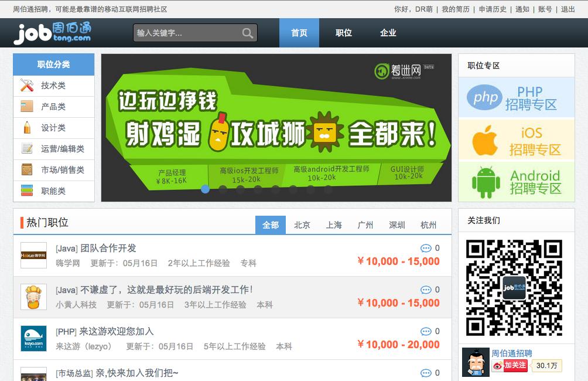The image size is (588, 381).
Task: Click the 设计类 pencil icon
Action: click(x=27, y=128)
